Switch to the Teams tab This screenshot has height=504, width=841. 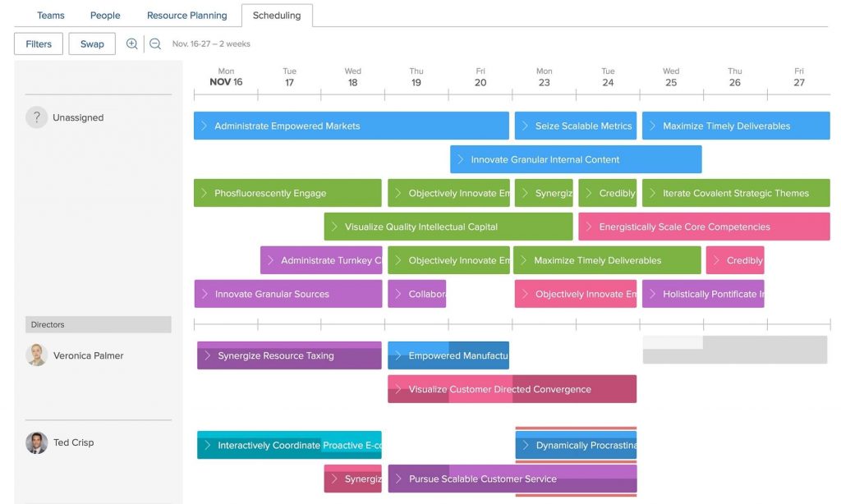point(50,15)
